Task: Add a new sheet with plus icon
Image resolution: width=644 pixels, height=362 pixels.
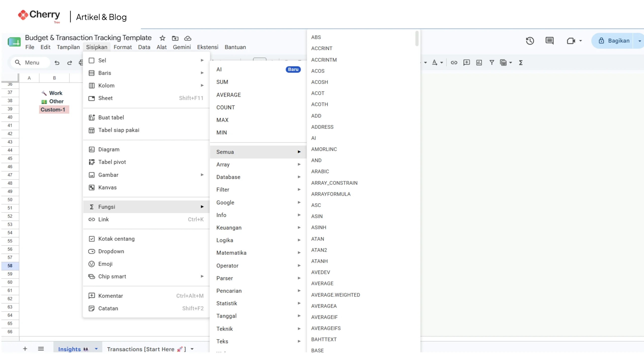Action: (25, 349)
